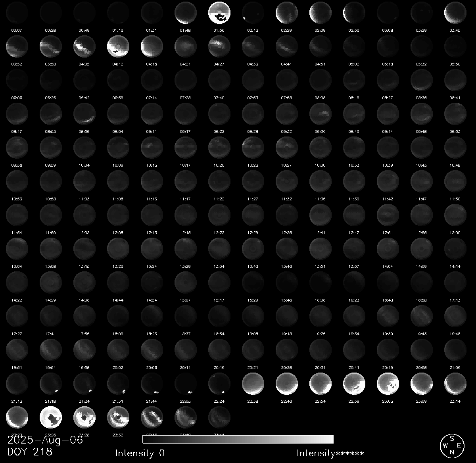Viewport: 476px width, 463px height.
Task: Open the 10:23 aurora thumbnail
Action: [x=253, y=148]
